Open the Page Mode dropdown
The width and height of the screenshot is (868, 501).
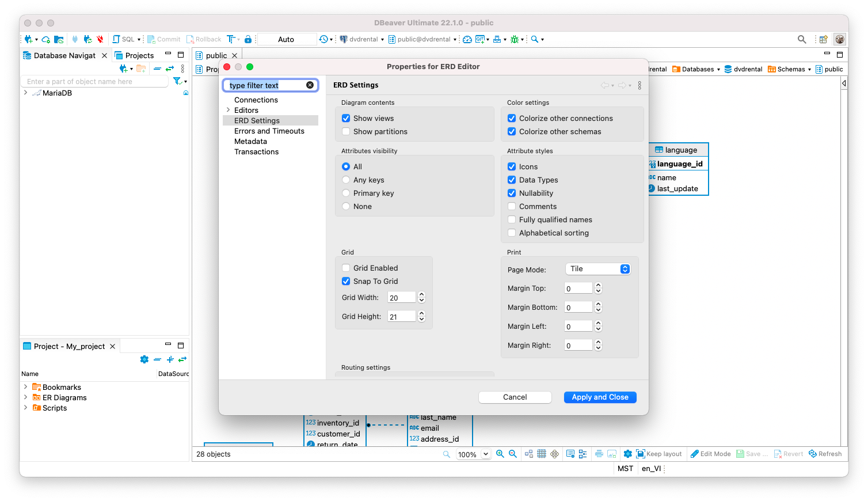[x=598, y=268]
